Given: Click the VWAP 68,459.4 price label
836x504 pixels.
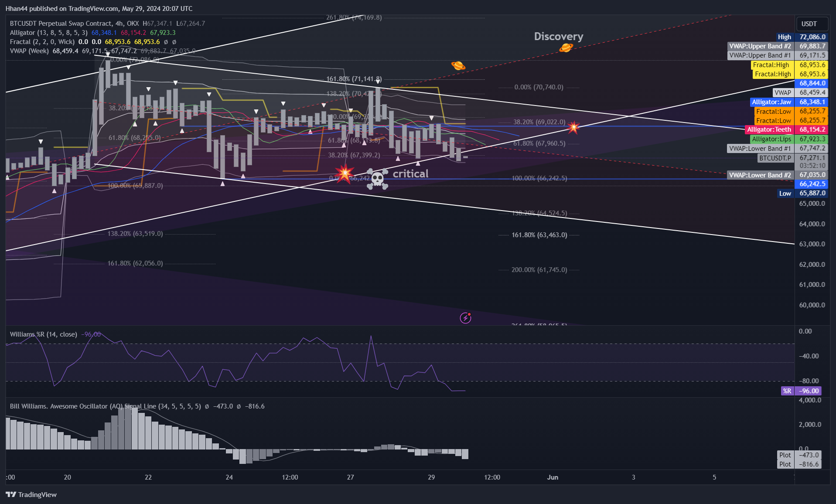Looking at the screenshot, I should tap(800, 92).
